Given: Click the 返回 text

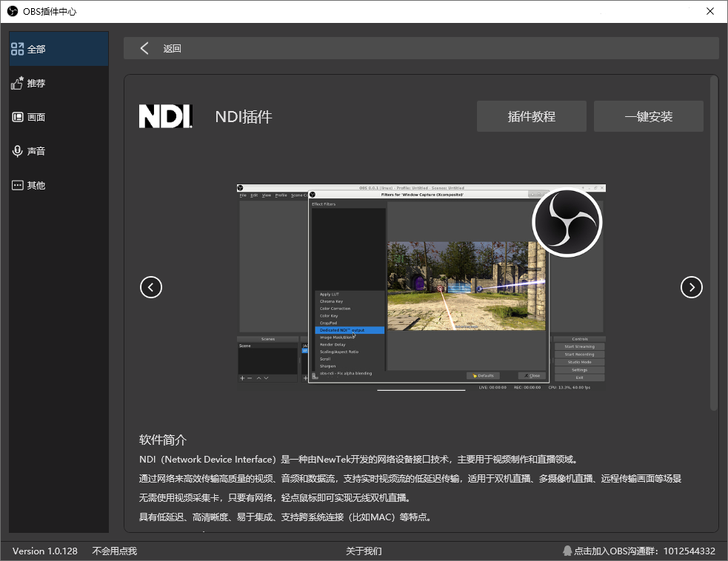Looking at the screenshot, I should tap(173, 49).
